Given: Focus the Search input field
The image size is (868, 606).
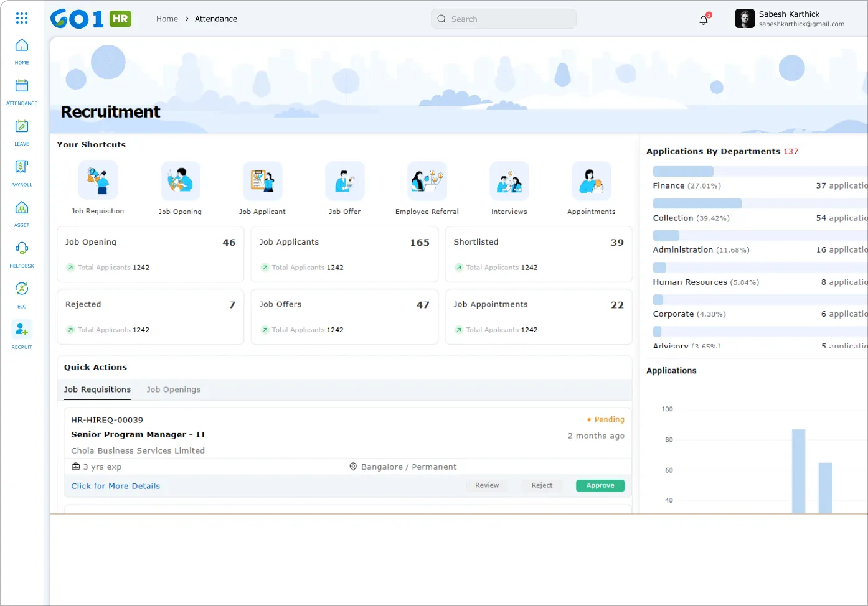Looking at the screenshot, I should [503, 19].
